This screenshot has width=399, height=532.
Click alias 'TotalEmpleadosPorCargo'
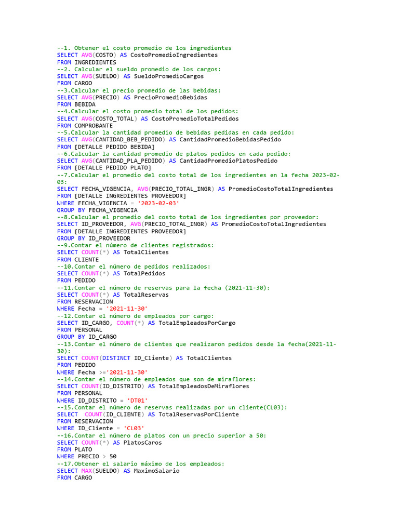pyautogui.click(x=197, y=323)
